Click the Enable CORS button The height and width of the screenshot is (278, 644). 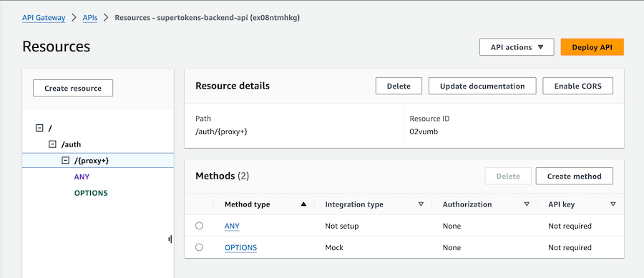click(x=577, y=86)
